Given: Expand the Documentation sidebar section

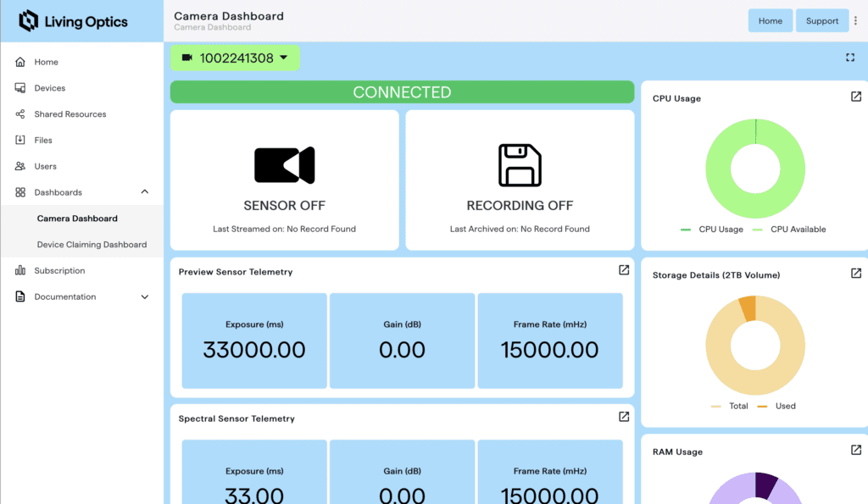Looking at the screenshot, I should [144, 297].
